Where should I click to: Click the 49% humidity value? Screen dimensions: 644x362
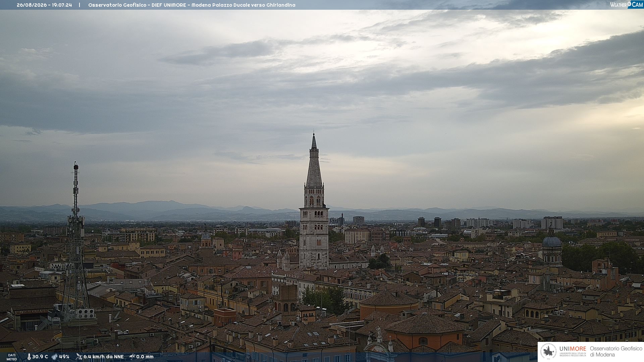(x=64, y=357)
